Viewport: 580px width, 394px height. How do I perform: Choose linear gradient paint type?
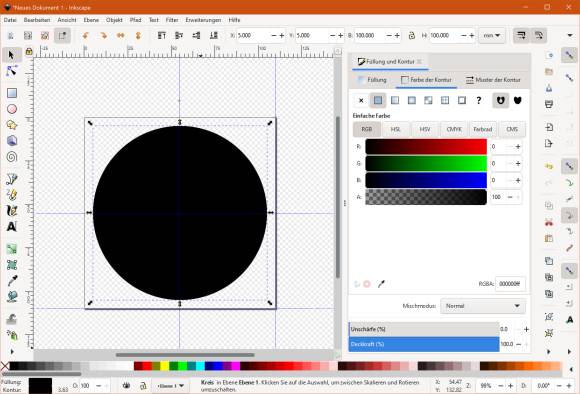point(395,100)
